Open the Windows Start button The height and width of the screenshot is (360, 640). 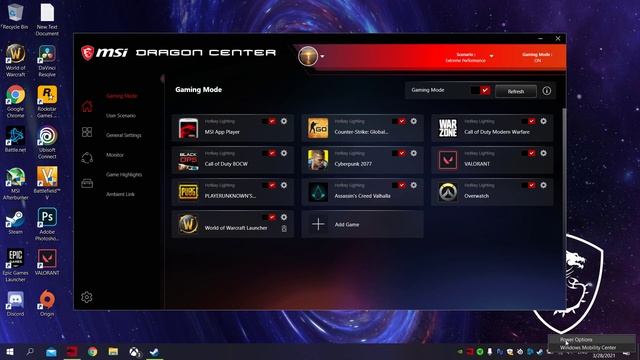click(10, 351)
